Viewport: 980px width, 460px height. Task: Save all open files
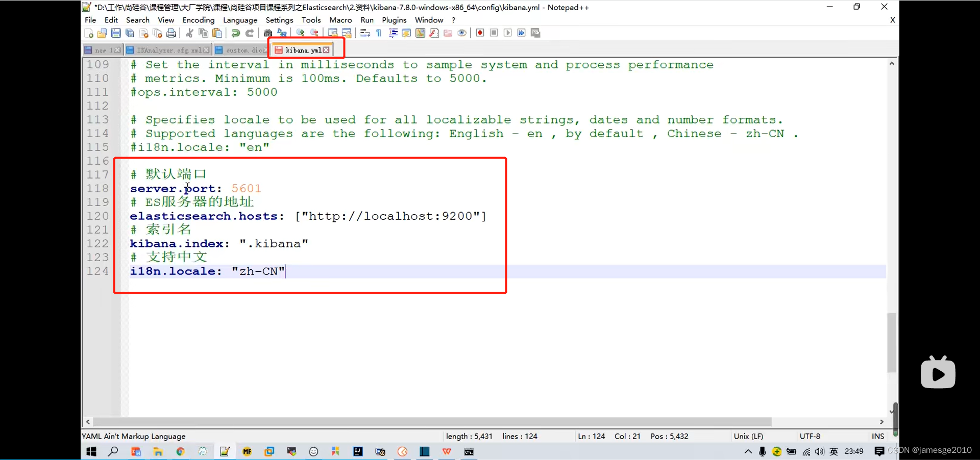point(130,33)
